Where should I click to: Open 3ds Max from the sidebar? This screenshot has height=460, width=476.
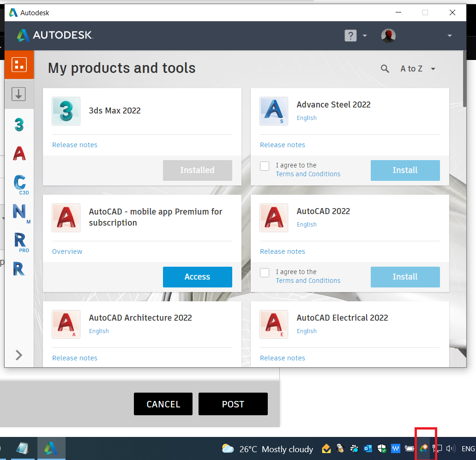[19, 124]
